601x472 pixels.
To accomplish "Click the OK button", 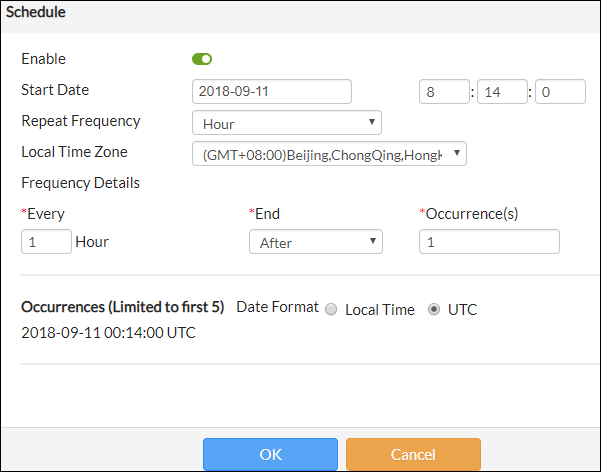I will coord(270,454).
